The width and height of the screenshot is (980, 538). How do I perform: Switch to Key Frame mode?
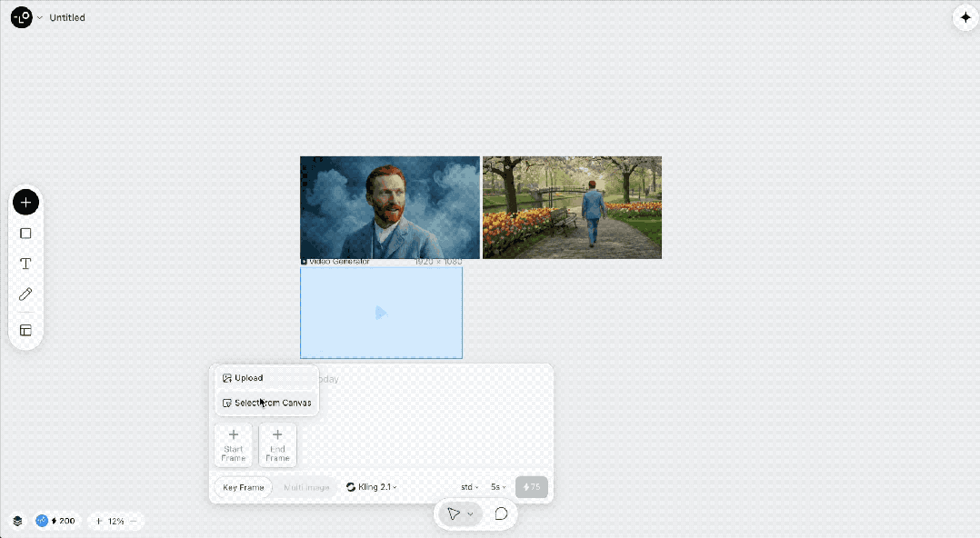243,487
